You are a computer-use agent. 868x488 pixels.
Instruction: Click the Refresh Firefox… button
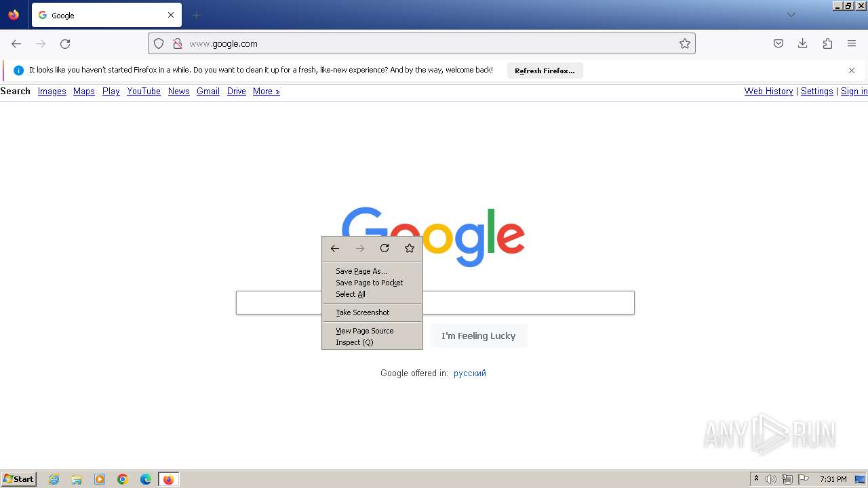click(x=545, y=70)
